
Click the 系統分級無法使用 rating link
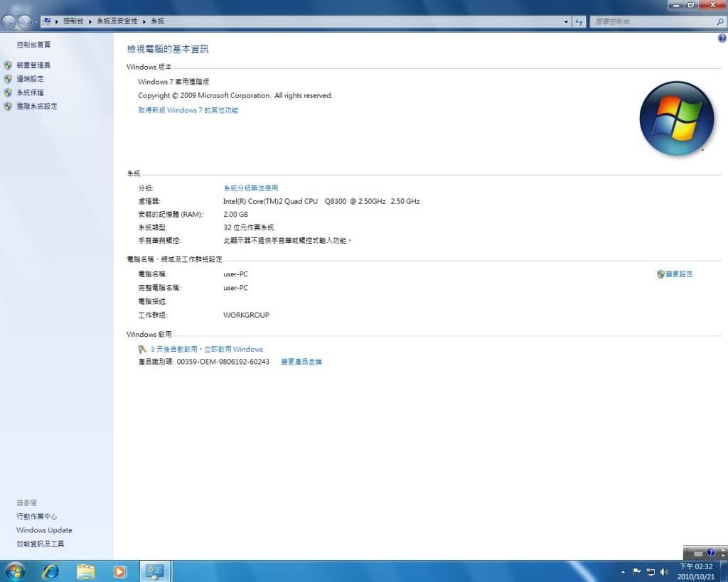(x=251, y=188)
